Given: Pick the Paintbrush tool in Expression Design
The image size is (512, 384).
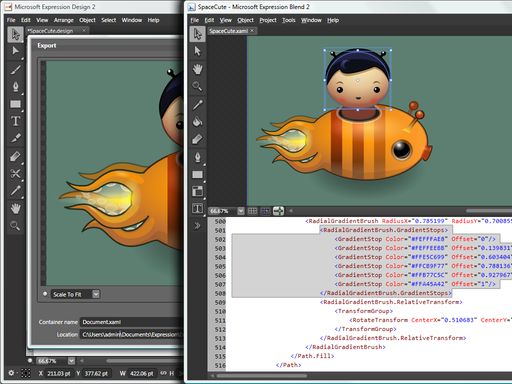Looking at the screenshot, I should click(15, 69).
